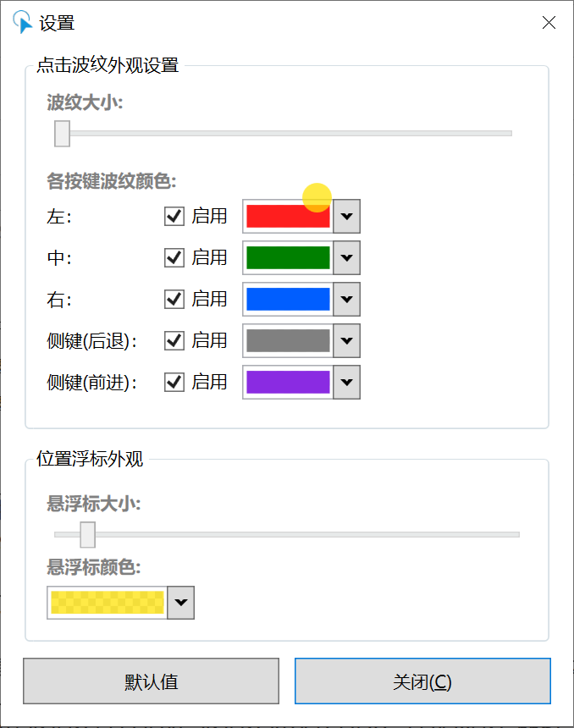Image resolution: width=574 pixels, height=728 pixels.
Task: Click the 关闭(C) button
Action: [422, 681]
